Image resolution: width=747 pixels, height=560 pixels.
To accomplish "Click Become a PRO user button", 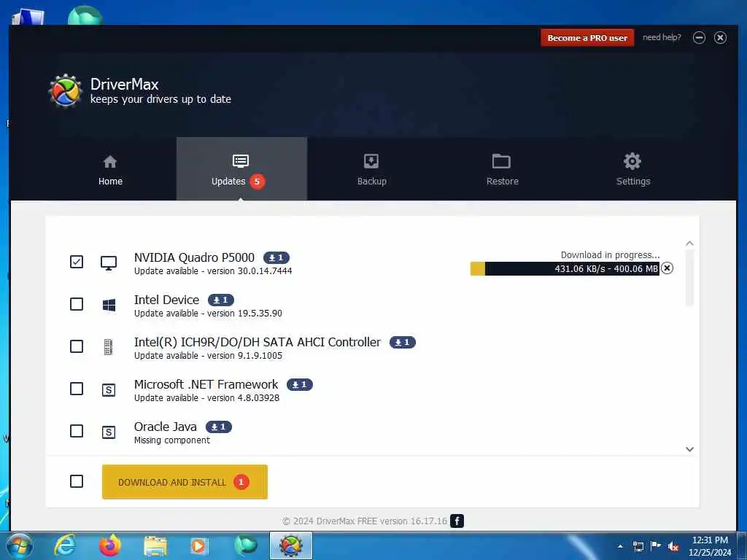I will [x=587, y=38].
